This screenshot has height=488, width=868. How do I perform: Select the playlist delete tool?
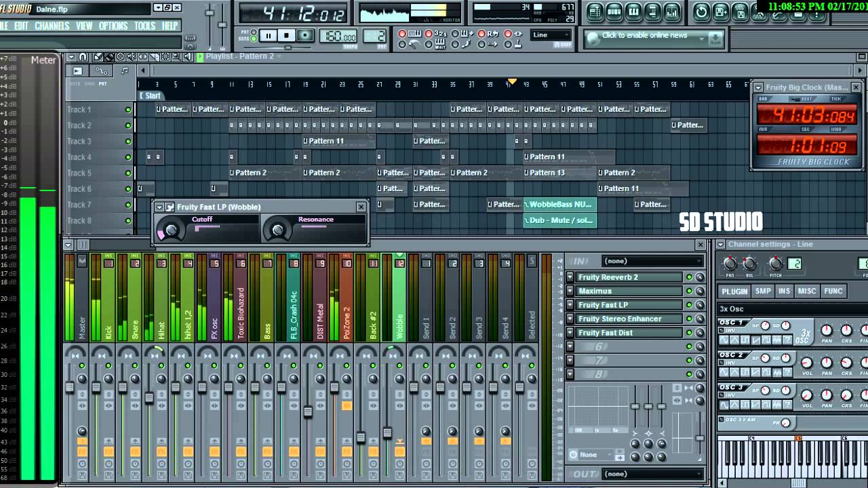click(121, 57)
